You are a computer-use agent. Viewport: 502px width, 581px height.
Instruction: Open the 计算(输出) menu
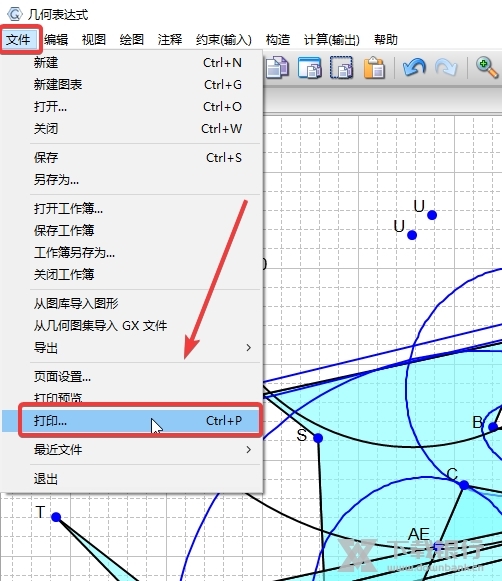[x=332, y=39]
